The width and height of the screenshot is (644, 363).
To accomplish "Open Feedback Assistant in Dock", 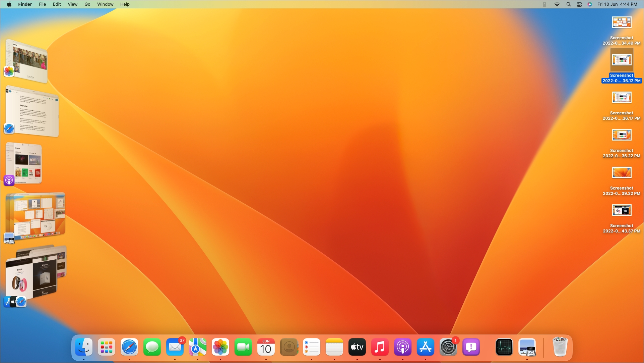I will click(x=471, y=347).
